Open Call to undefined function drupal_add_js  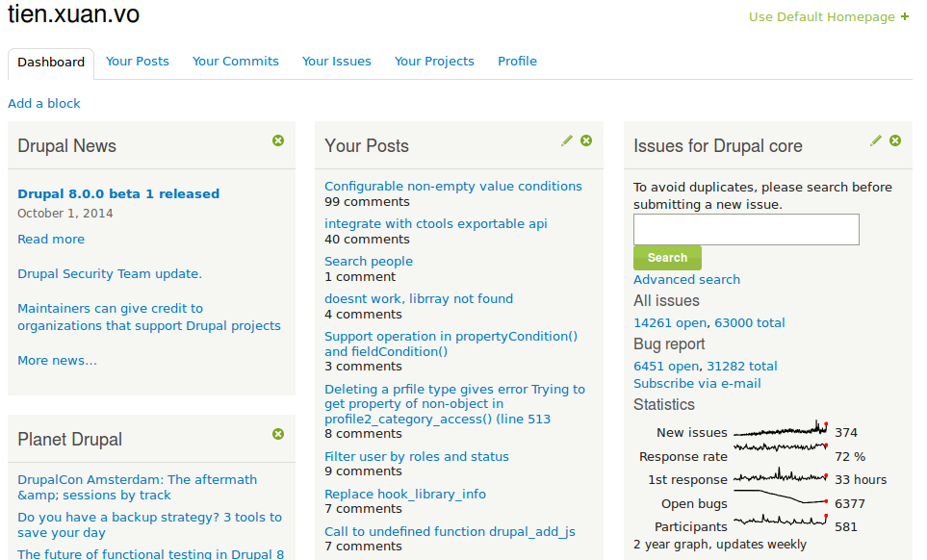click(450, 532)
